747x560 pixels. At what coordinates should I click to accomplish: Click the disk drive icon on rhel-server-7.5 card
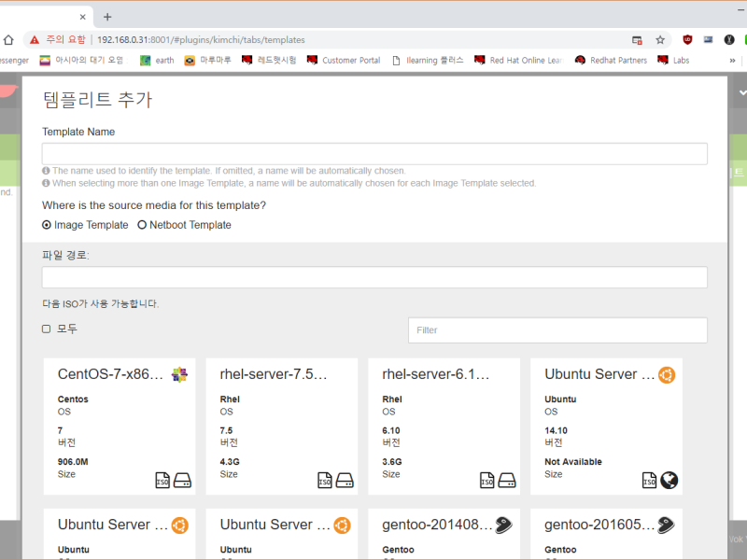[x=345, y=480]
